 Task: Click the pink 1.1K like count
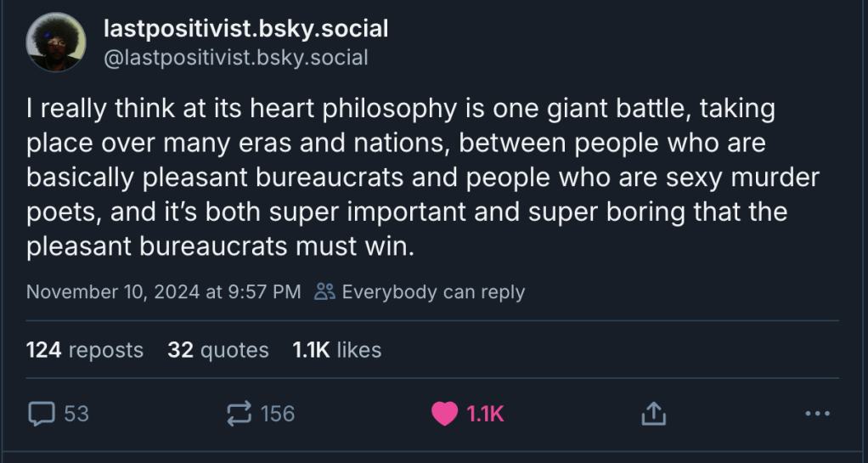point(486,414)
